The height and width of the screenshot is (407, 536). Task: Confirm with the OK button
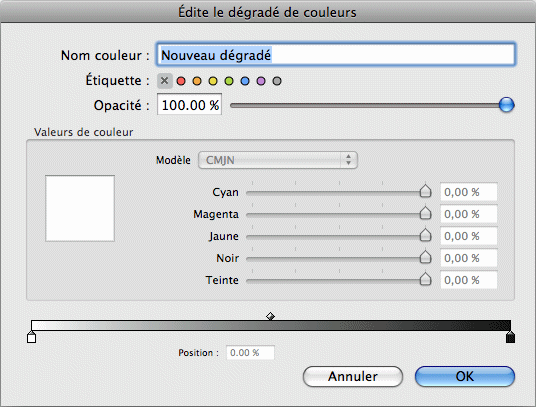click(465, 377)
